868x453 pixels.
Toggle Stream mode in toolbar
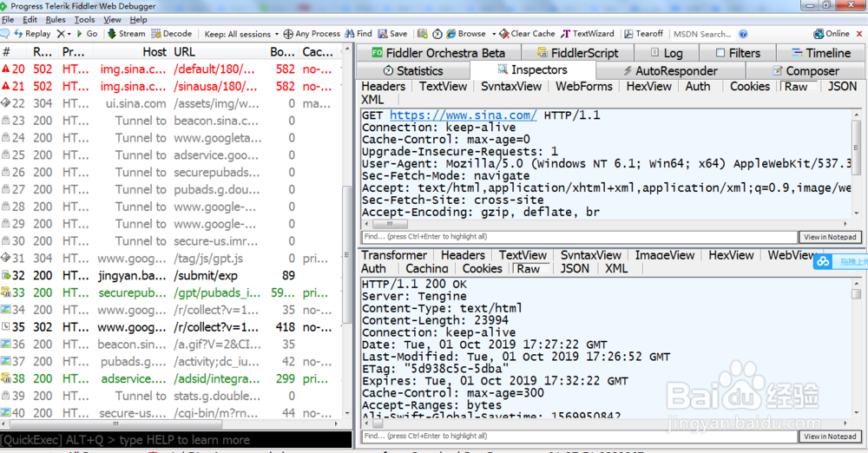[x=126, y=34]
